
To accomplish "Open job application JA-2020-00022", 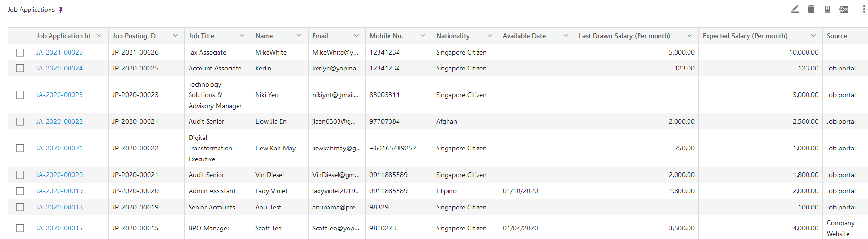I will tap(60, 121).
